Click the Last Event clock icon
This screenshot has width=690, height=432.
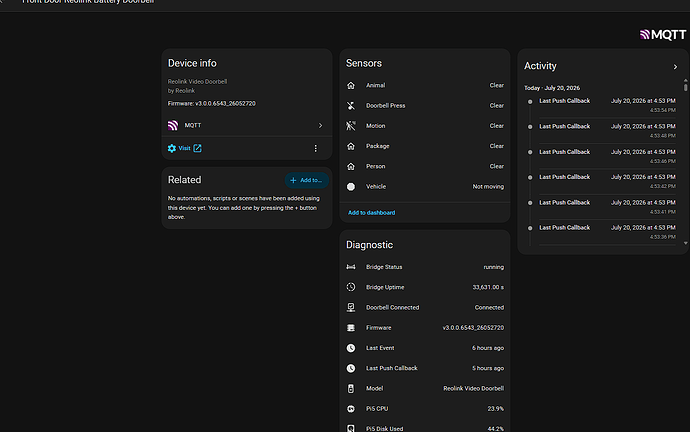(351, 348)
